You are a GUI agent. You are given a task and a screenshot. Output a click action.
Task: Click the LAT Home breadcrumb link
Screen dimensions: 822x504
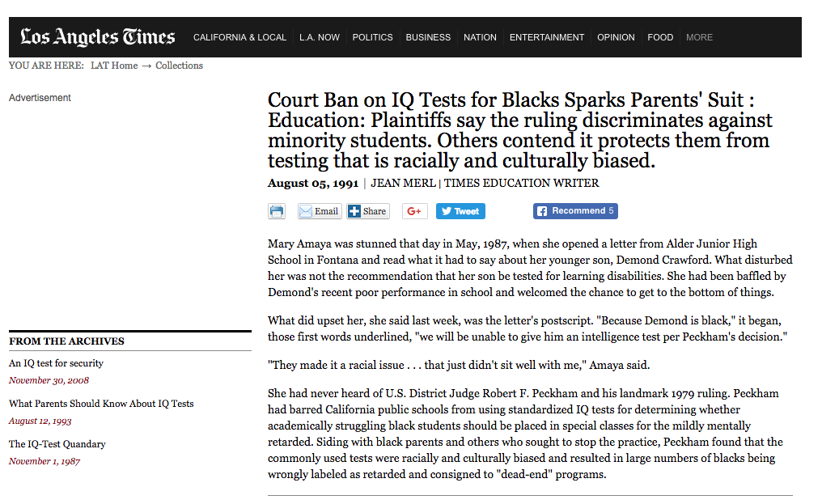(x=114, y=66)
